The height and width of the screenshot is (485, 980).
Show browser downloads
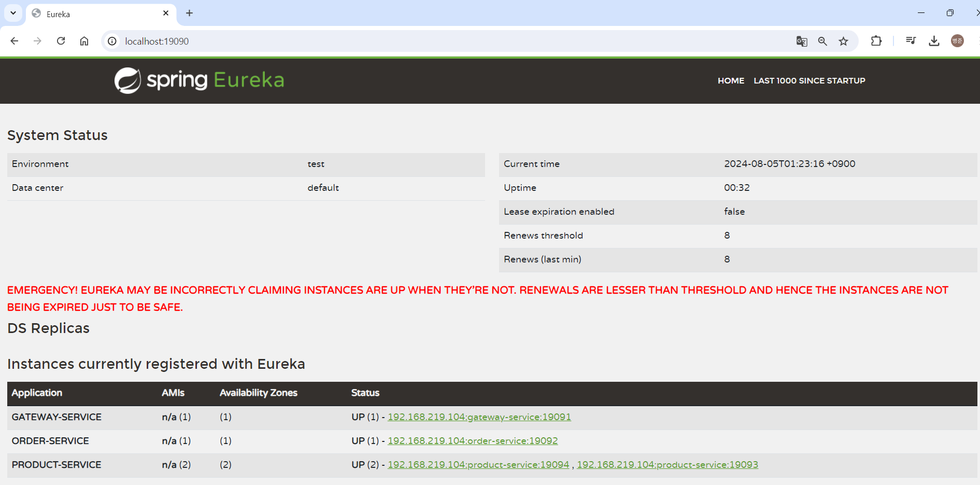pyautogui.click(x=934, y=41)
